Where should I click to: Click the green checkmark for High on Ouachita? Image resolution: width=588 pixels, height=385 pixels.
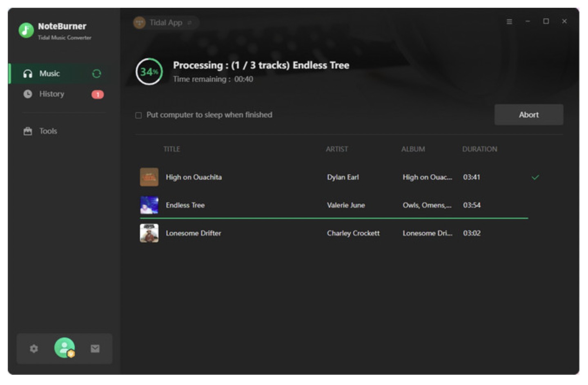tap(535, 177)
